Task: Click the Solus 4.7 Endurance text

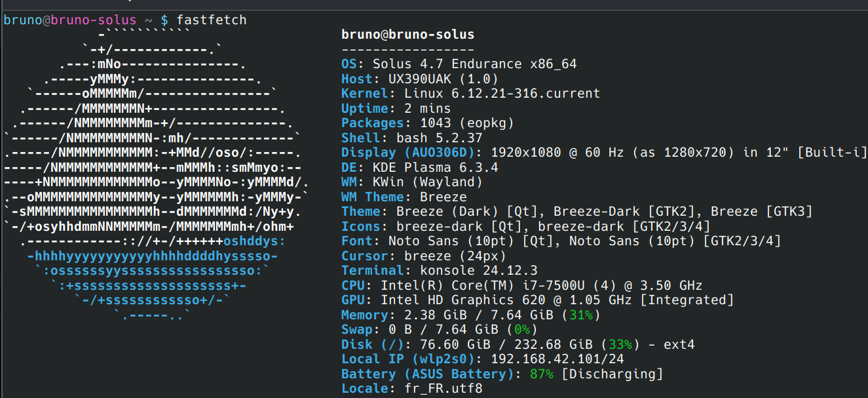Action: click(x=474, y=64)
